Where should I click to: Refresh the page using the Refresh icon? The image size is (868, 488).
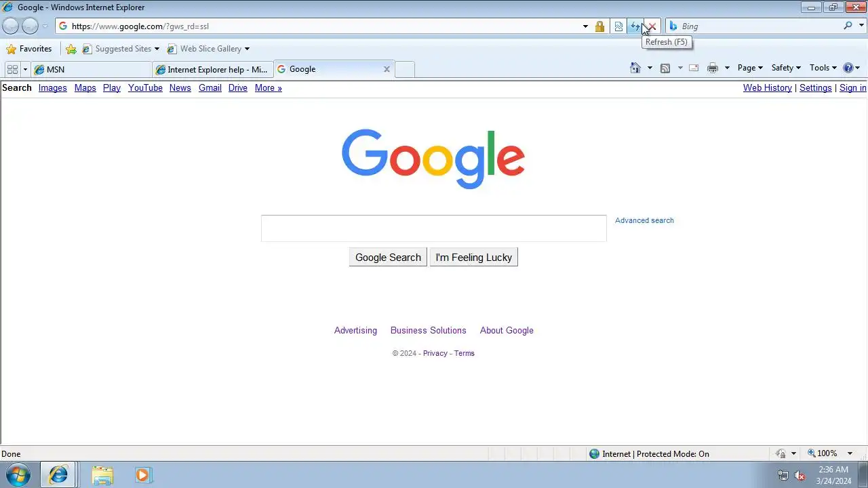(x=635, y=26)
